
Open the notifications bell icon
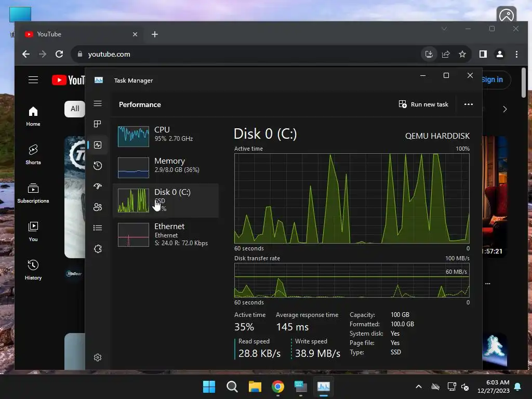(x=518, y=387)
